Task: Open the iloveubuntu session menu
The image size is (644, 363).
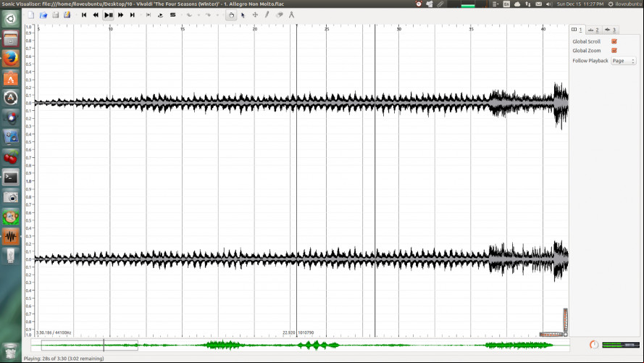Action: click(x=624, y=4)
